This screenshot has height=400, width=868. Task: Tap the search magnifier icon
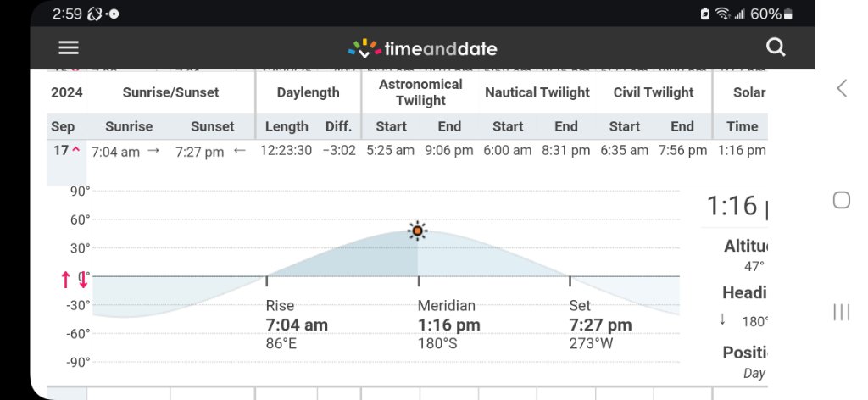click(x=776, y=47)
